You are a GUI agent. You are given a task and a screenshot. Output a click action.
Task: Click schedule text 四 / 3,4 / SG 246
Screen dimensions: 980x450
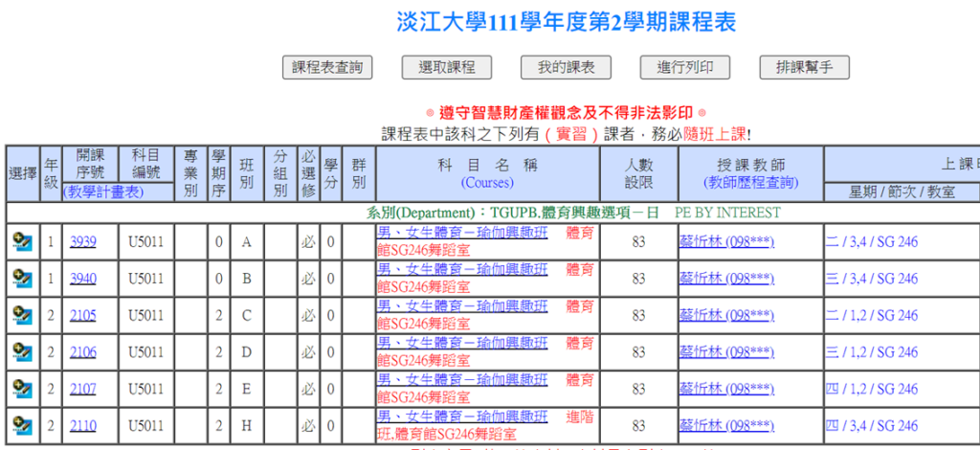(x=872, y=426)
